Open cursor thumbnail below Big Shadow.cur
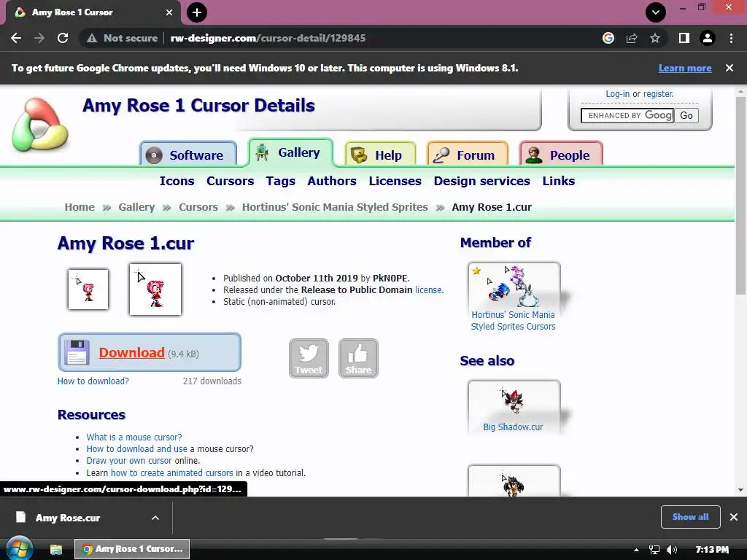This screenshot has height=560, width=747. pyautogui.click(x=514, y=482)
